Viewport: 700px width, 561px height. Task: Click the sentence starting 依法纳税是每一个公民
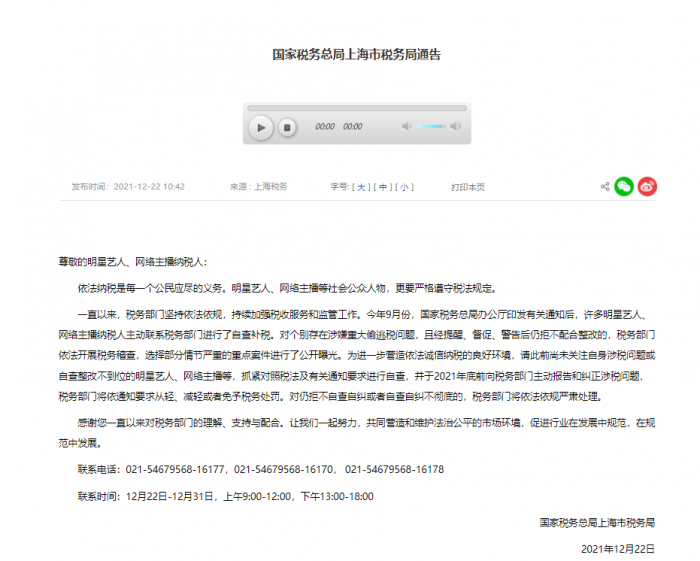tap(288, 288)
